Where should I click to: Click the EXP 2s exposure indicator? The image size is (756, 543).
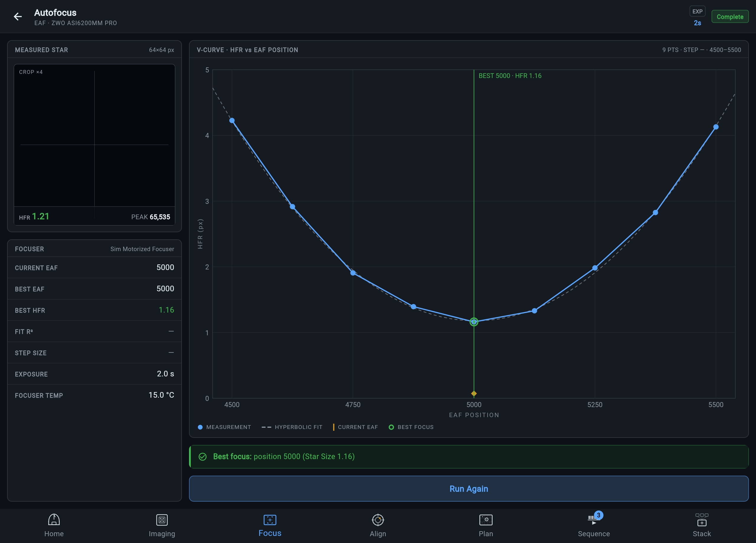coord(697,17)
